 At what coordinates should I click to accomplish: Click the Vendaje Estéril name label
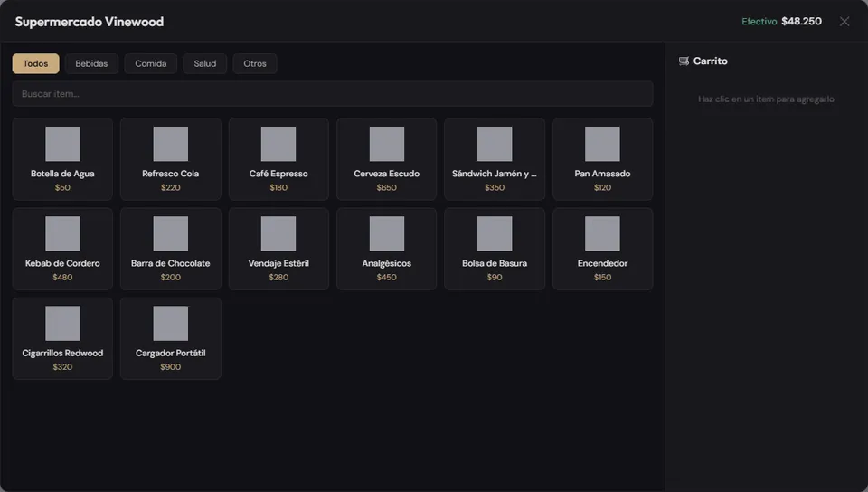point(278,263)
